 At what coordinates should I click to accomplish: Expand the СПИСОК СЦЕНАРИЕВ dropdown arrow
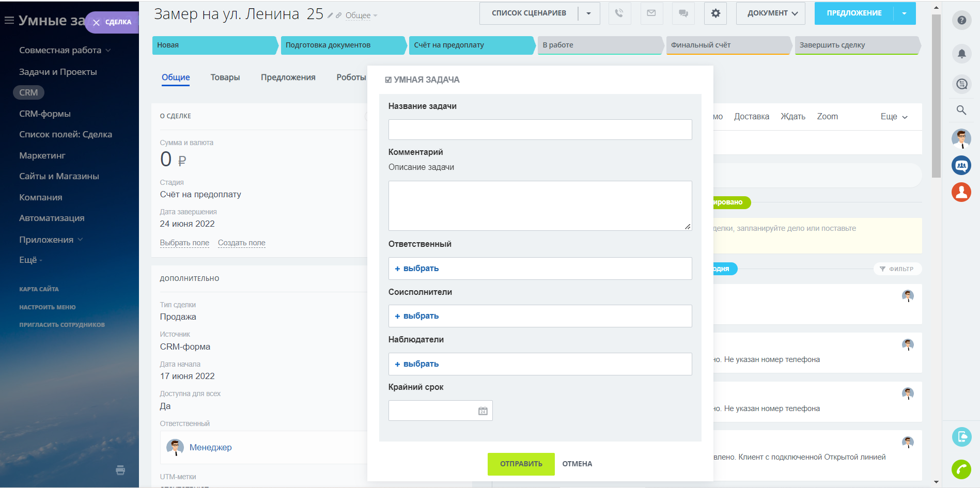589,13
